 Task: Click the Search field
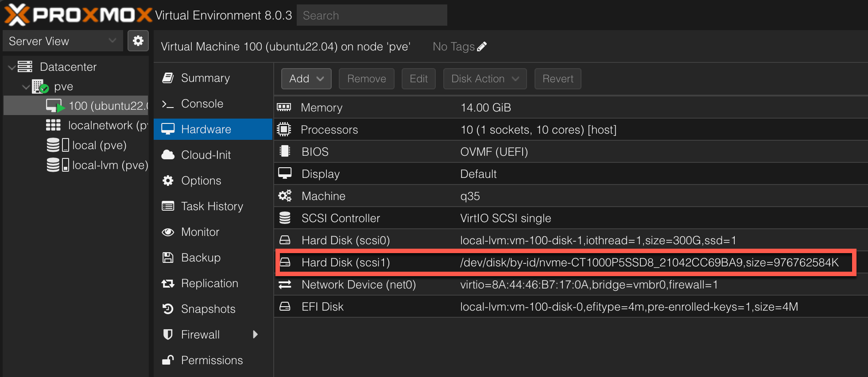372,15
